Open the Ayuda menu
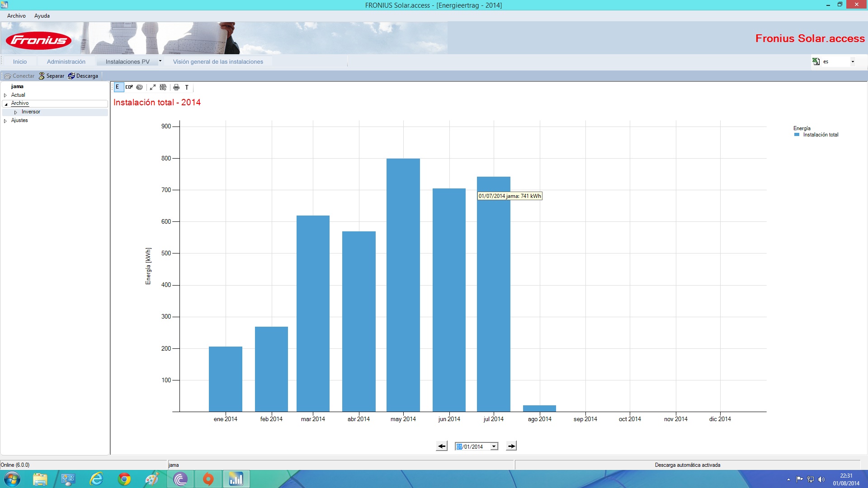The width and height of the screenshot is (868, 488). [x=42, y=16]
